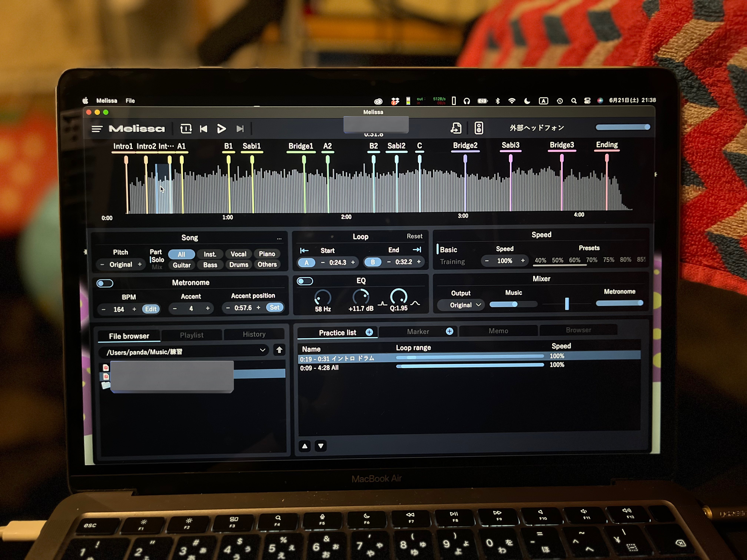The image size is (747, 560).
Task: Click the audio file export icon
Action: click(x=456, y=128)
